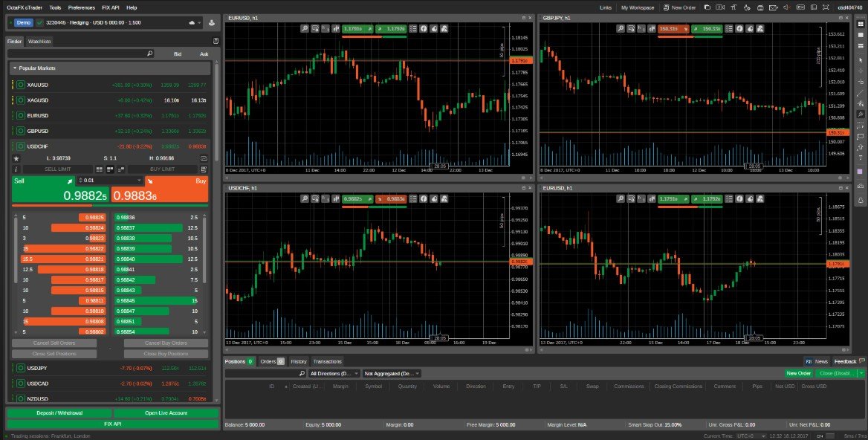Click the account profile icon beside account selector
The image size is (868, 440).
tap(192, 23)
